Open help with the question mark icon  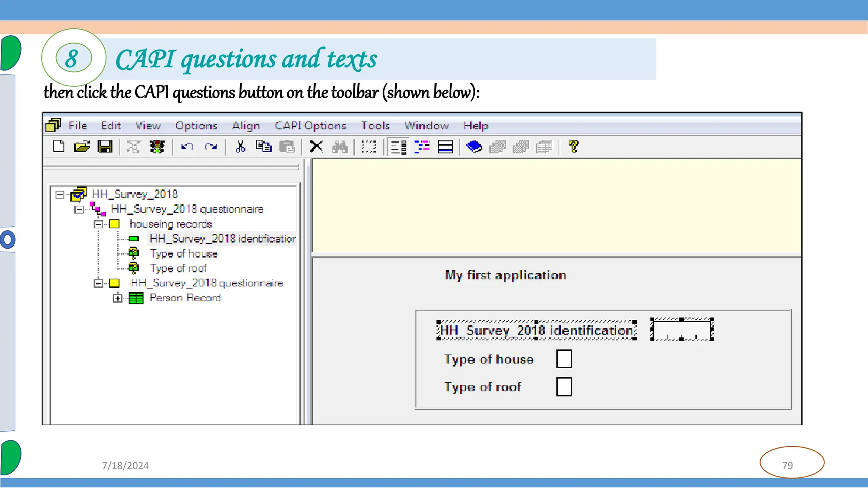(x=574, y=147)
